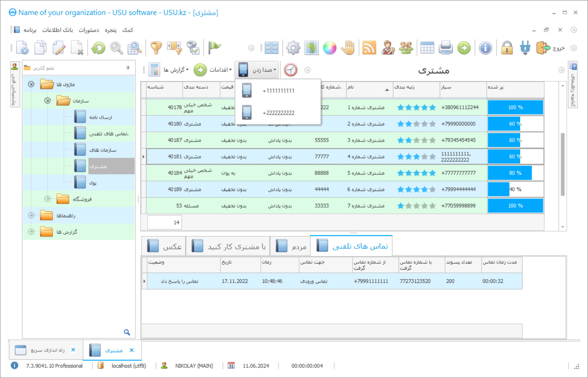Viewport: 588px width, 378px height.
Task: Open the کمک menu
Action: (127, 30)
